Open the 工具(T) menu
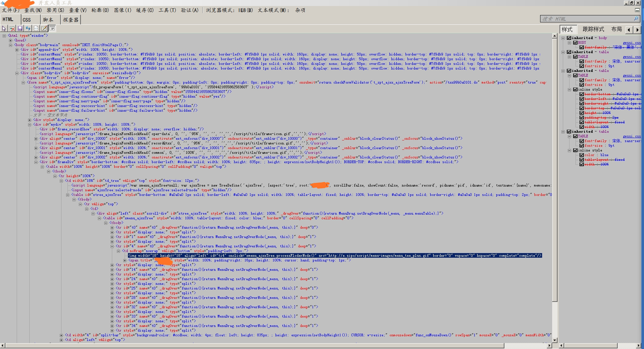The image size is (644, 349). [x=167, y=10]
